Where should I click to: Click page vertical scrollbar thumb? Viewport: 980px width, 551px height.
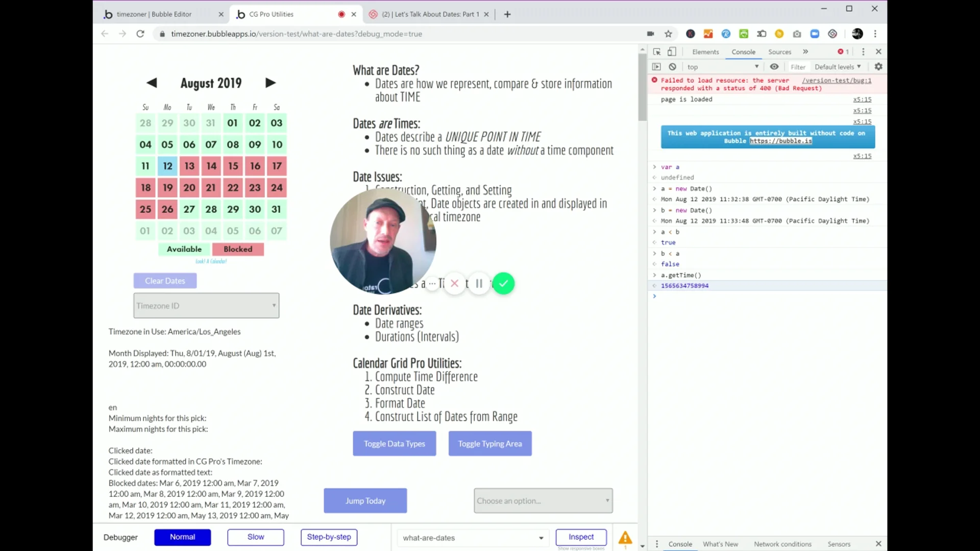click(642, 87)
